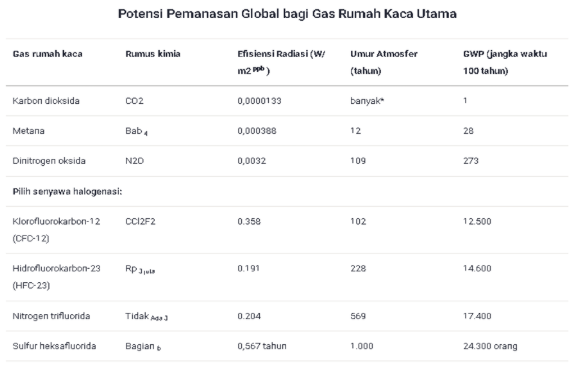
Task: Click the Rumus kimia column header
Action: pos(153,54)
